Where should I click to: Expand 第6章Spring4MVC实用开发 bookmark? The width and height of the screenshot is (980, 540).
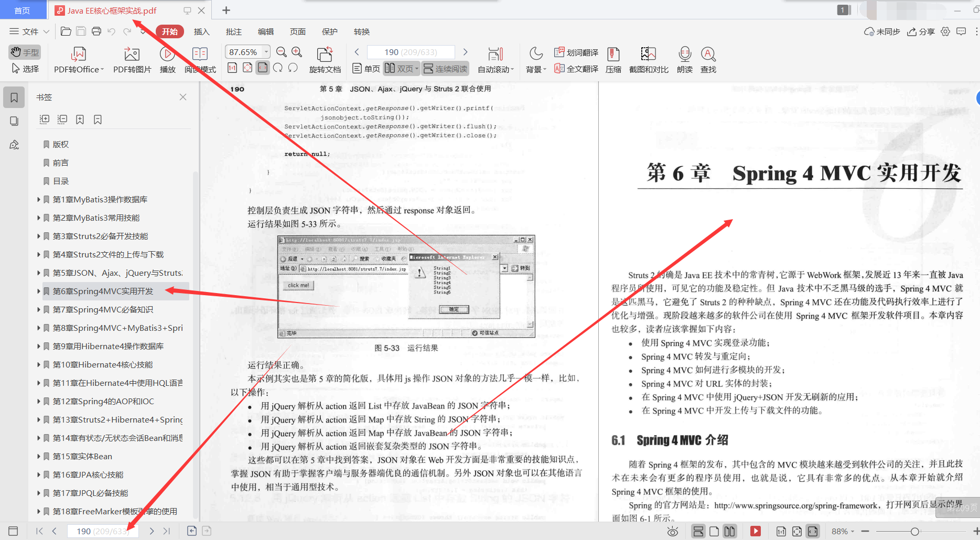39,291
